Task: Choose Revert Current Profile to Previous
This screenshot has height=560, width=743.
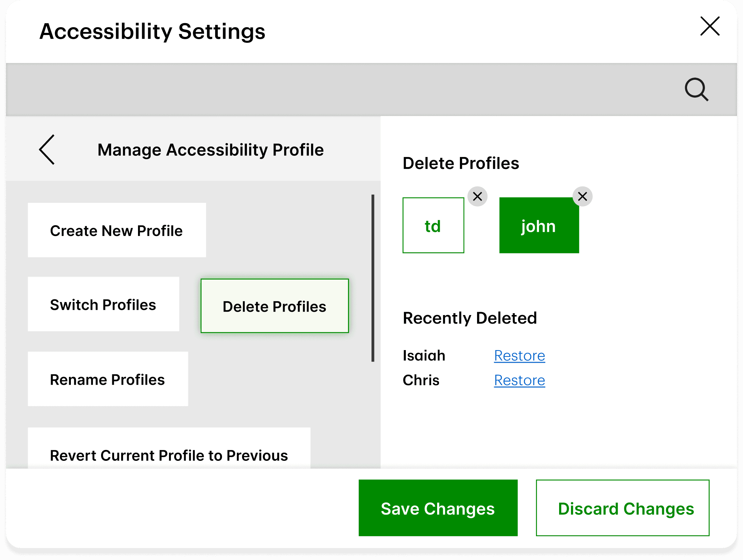Action: pos(169,448)
